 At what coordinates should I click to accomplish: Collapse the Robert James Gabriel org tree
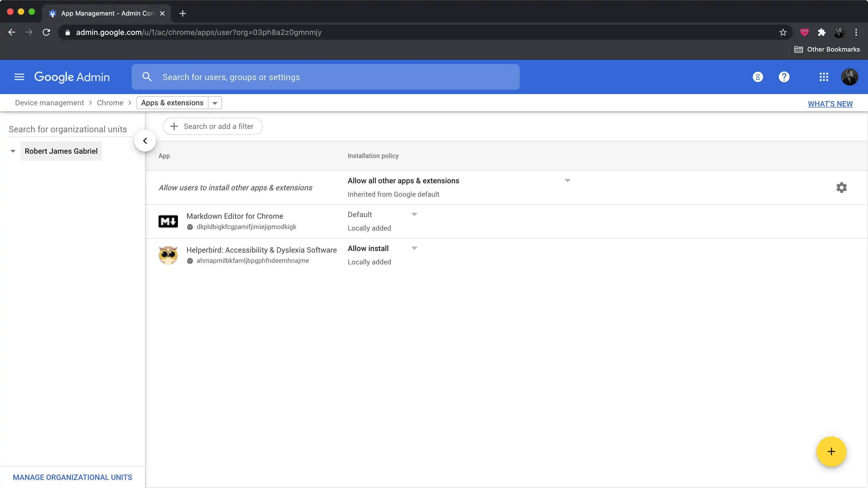click(x=13, y=151)
